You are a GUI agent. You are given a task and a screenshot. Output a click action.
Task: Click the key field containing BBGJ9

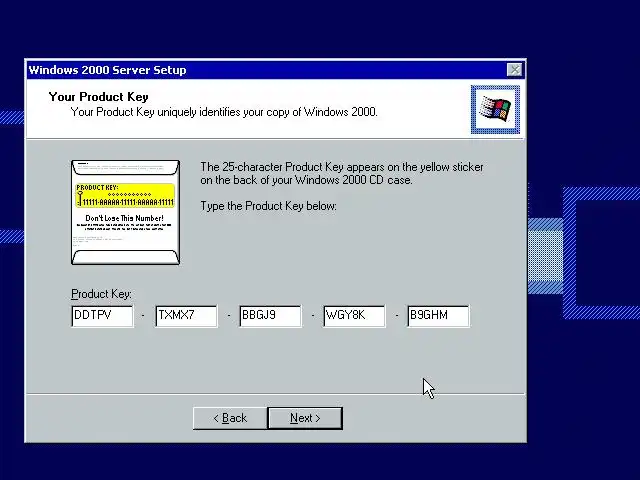[271, 316]
